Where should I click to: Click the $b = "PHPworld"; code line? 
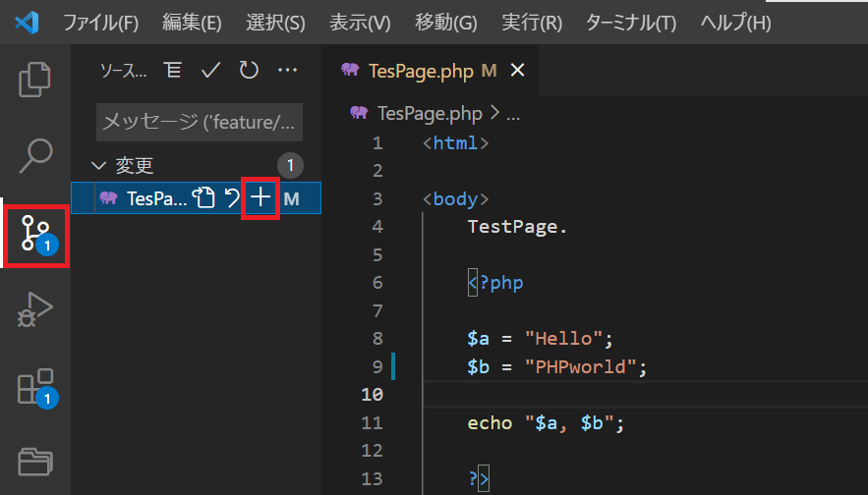tap(557, 366)
